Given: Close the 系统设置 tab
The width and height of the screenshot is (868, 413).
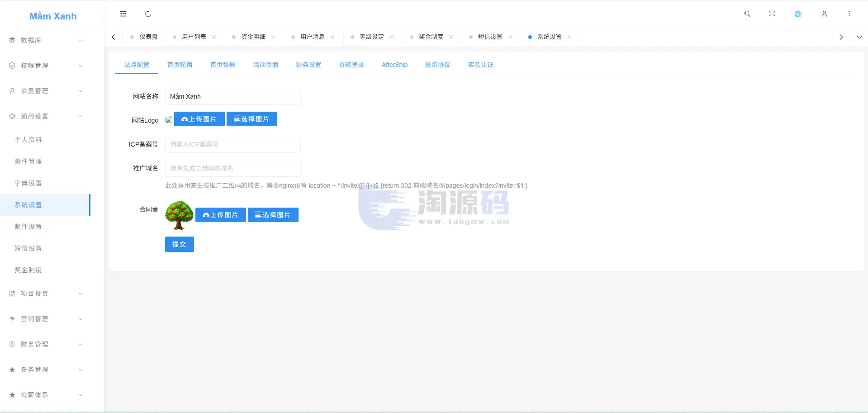Looking at the screenshot, I should pyautogui.click(x=569, y=37).
